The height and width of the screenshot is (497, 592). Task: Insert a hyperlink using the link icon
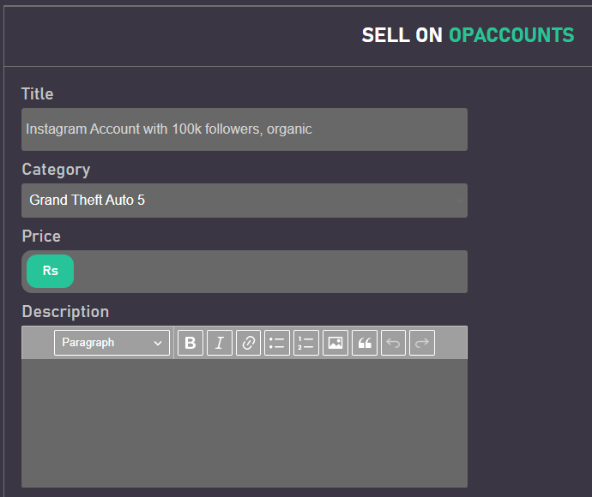tap(248, 343)
